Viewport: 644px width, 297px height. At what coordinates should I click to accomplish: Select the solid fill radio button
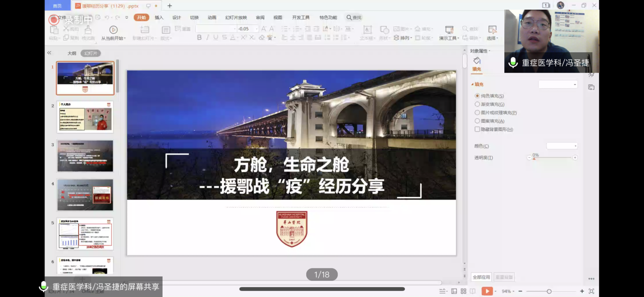(477, 96)
